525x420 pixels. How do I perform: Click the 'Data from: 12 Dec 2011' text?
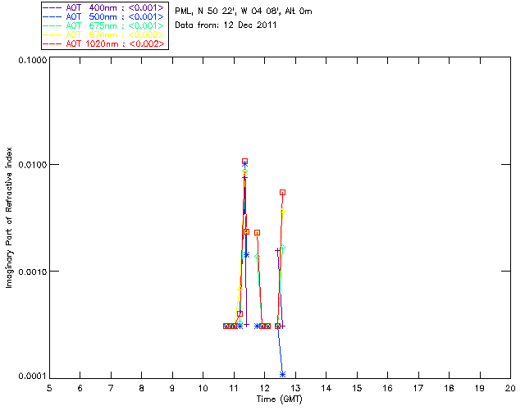pos(226,25)
